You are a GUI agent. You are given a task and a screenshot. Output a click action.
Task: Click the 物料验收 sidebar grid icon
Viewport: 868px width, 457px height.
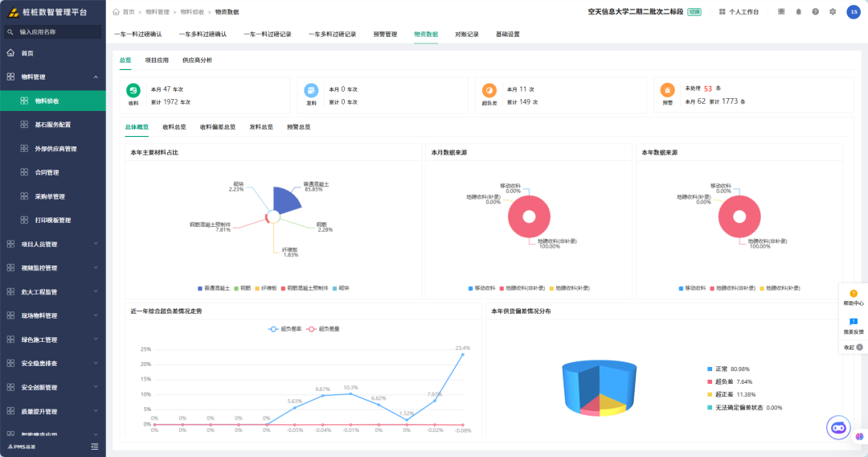coord(24,101)
